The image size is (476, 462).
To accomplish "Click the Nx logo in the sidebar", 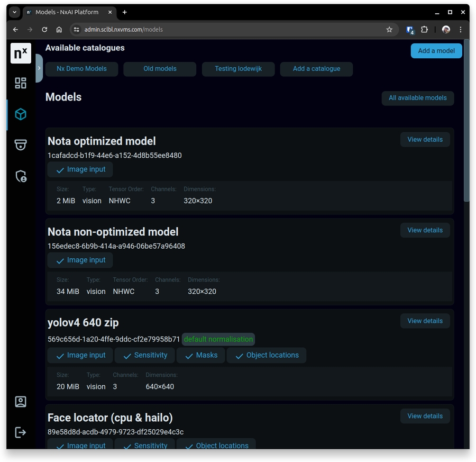I will click(21, 53).
